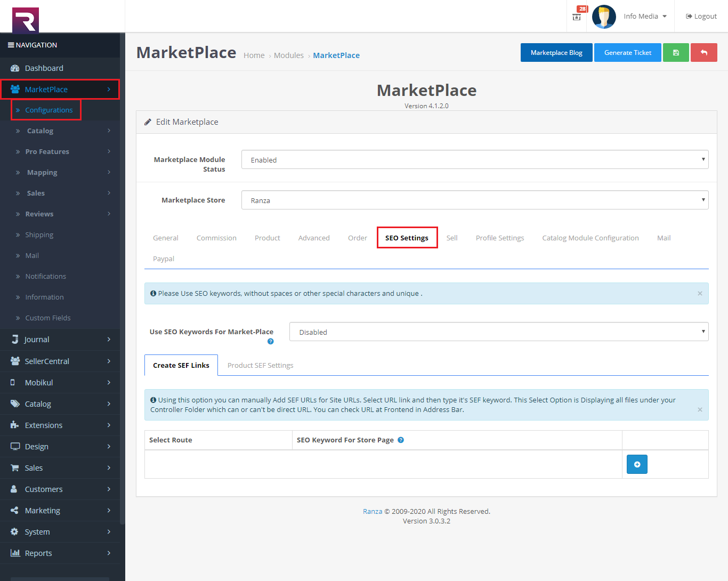The width and height of the screenshot is (728, 581).
Task: Click the SellerCentral users icon
Action: [x=15, y=361]
